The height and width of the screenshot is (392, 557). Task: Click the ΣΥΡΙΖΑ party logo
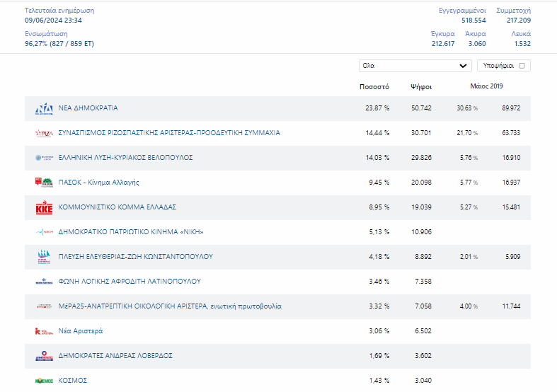pyautogui.click(x=44, y=133)
